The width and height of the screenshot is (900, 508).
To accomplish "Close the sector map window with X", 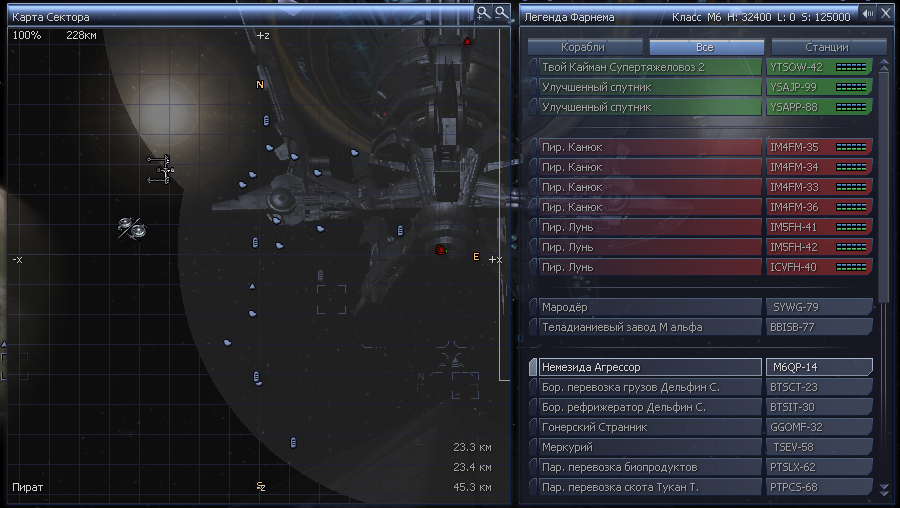I will point(886,13).
